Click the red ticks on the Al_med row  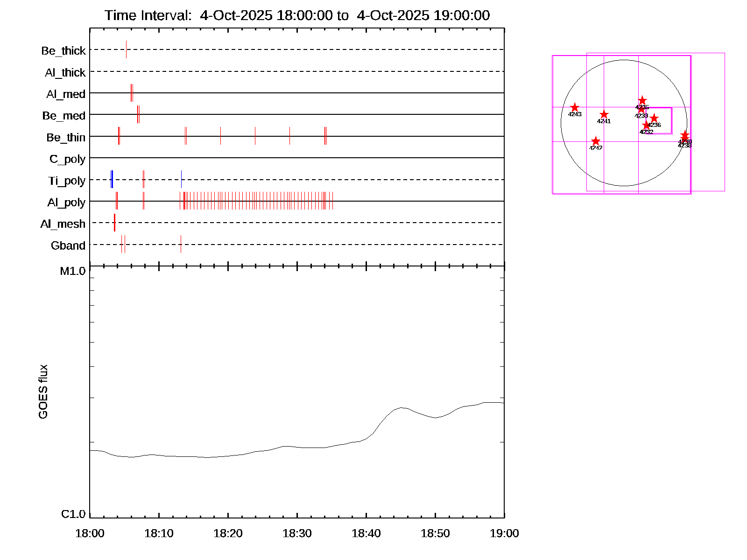pyautogui.click(x=132, y=93)
